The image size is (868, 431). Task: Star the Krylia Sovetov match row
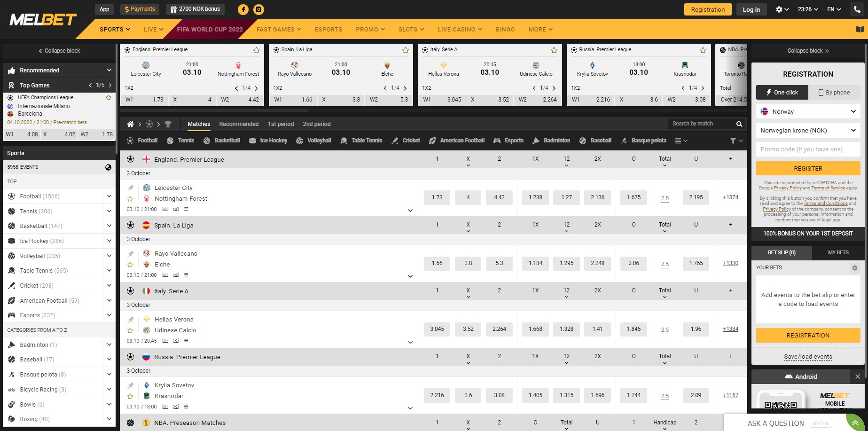point(131,396)
